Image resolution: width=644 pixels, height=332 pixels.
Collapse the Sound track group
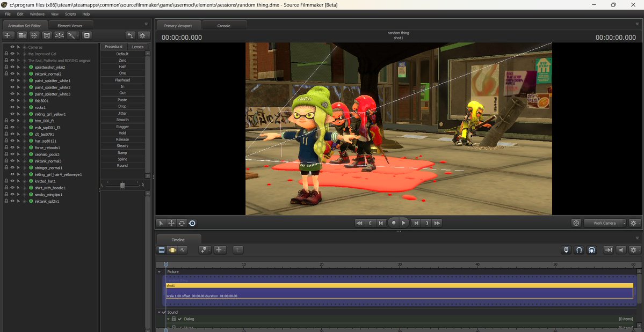(x=160, y=312)
